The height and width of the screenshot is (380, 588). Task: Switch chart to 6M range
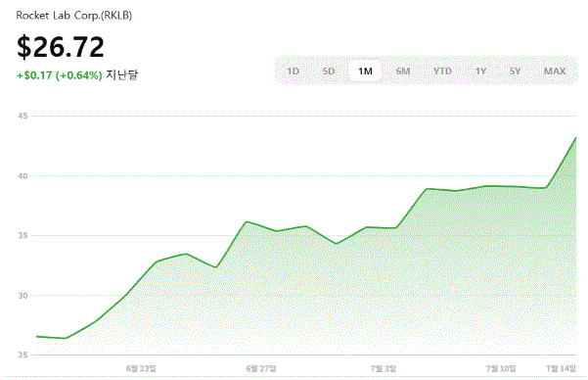click(403, 71)
